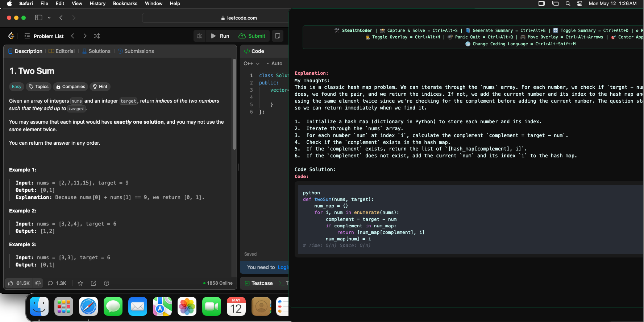The image size is (644, 322).
Task: Switch to the Solutions tab
Action: (x=96, y=51)
